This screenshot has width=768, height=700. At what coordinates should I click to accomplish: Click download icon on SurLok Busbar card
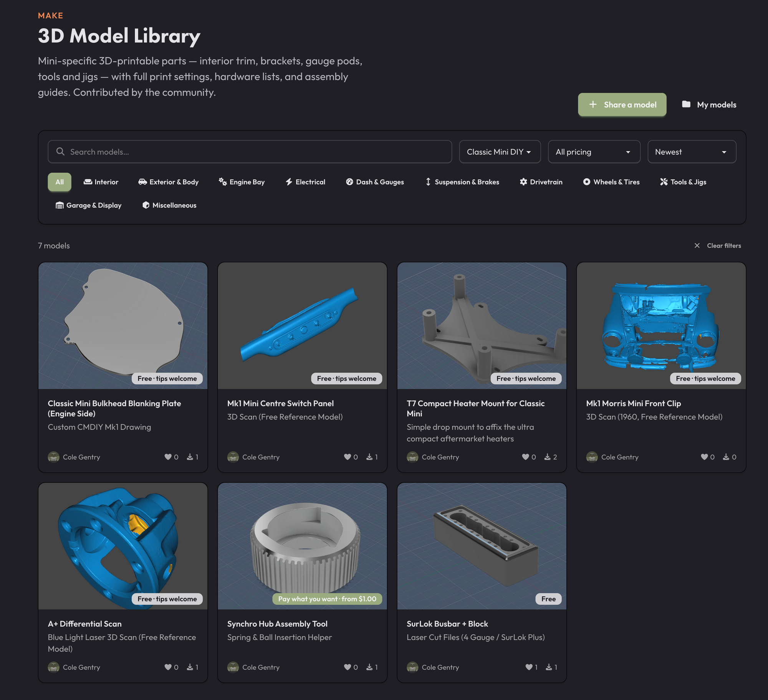(549, 667)
